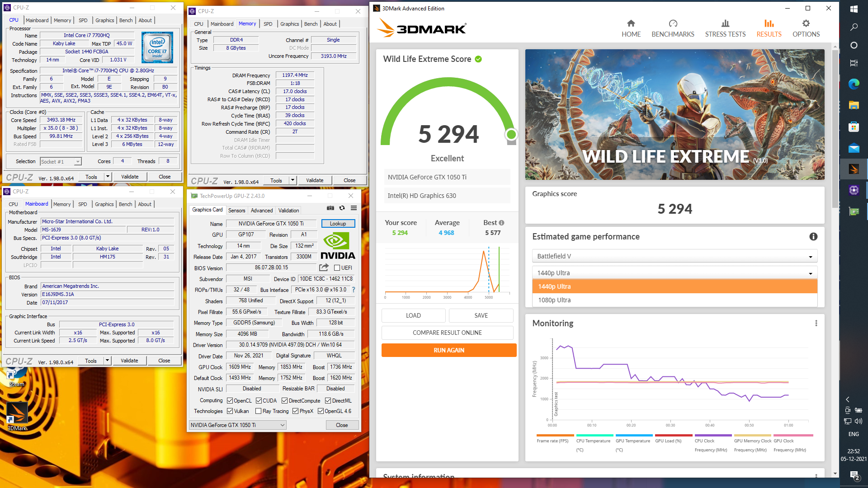Open GPU-Z hamburger menu

(354, 208)
